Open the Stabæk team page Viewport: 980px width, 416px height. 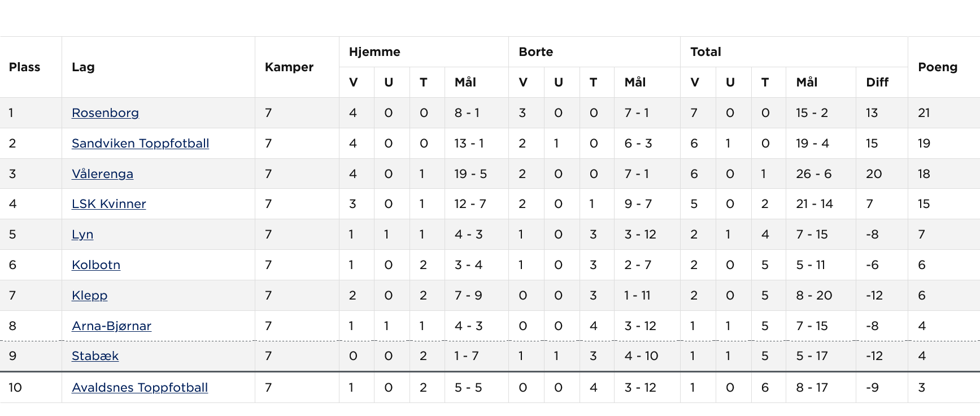(x=95, y=356)
